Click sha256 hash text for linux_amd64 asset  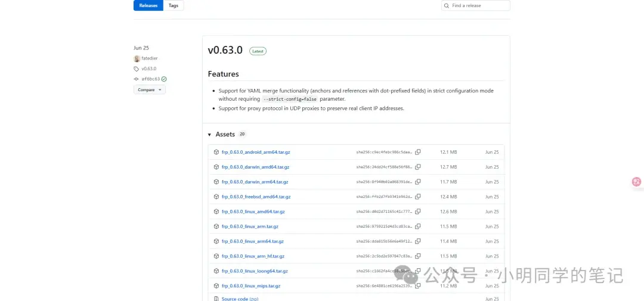[x=384, y=212]
